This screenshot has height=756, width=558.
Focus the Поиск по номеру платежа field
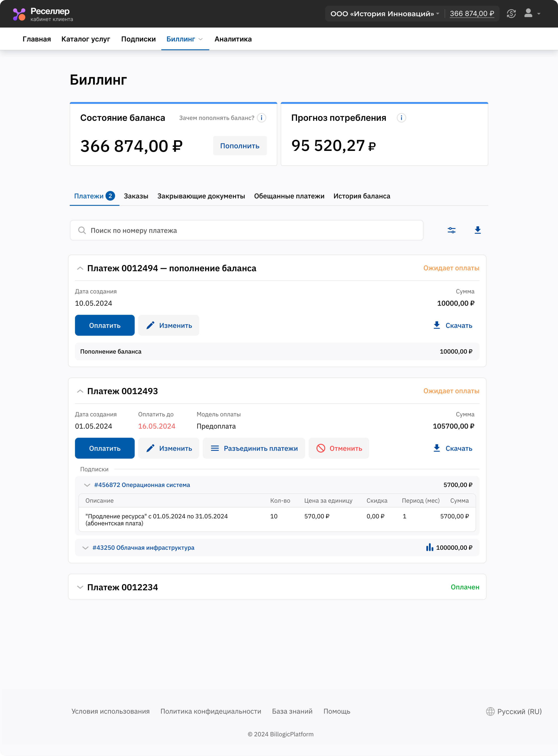pos(246,230)
